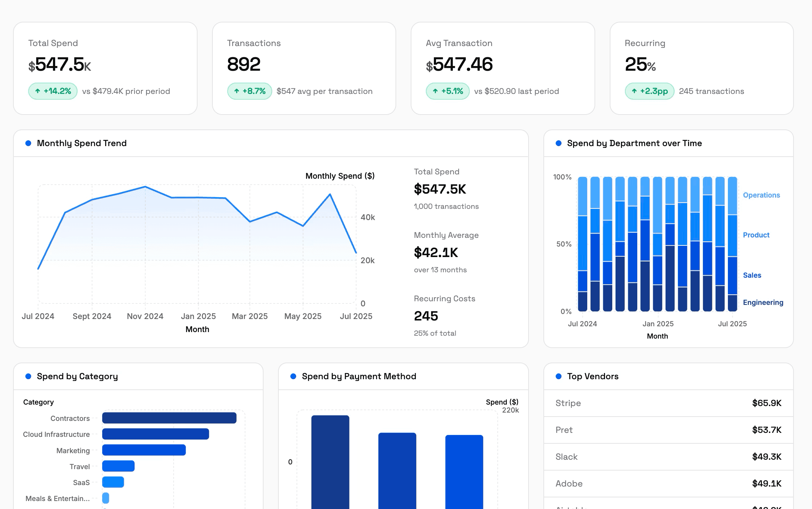The width and height of the screenshot is (812, 509).
Task: Click the $547.5K Total Spend card value
Action: pyautogui.click(x=60, y=65)
